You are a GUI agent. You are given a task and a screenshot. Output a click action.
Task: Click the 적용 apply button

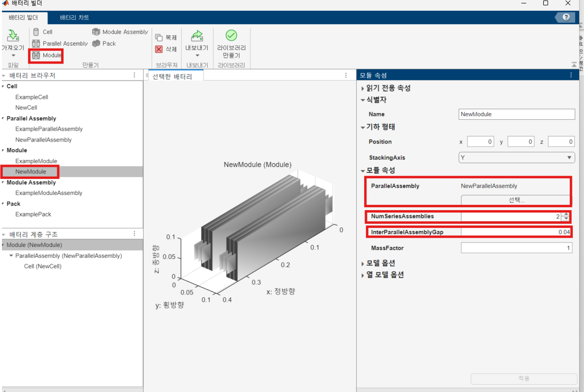point(523,378)
